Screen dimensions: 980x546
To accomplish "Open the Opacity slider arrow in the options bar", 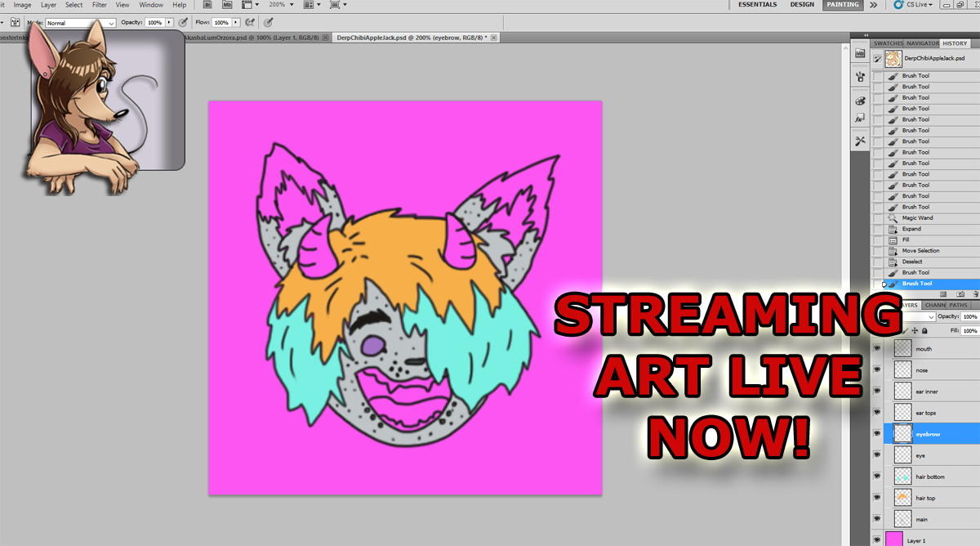I will tap(170, 23).
